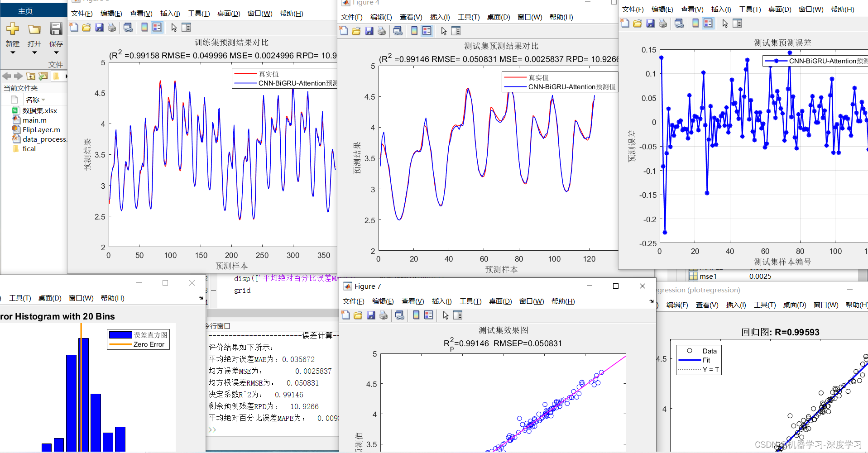
Task: Click Open File icon in Figure 4 toolbar
Action: click(356, 31)
